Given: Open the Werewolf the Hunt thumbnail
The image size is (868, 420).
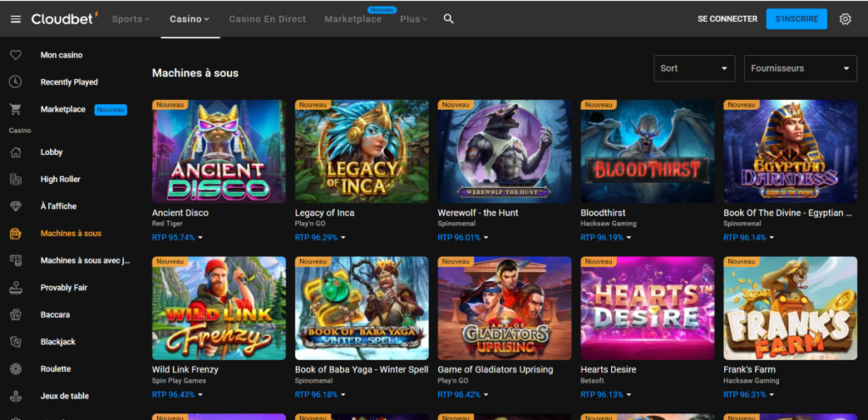Looking at the screenshot, I should pos(505,152).
